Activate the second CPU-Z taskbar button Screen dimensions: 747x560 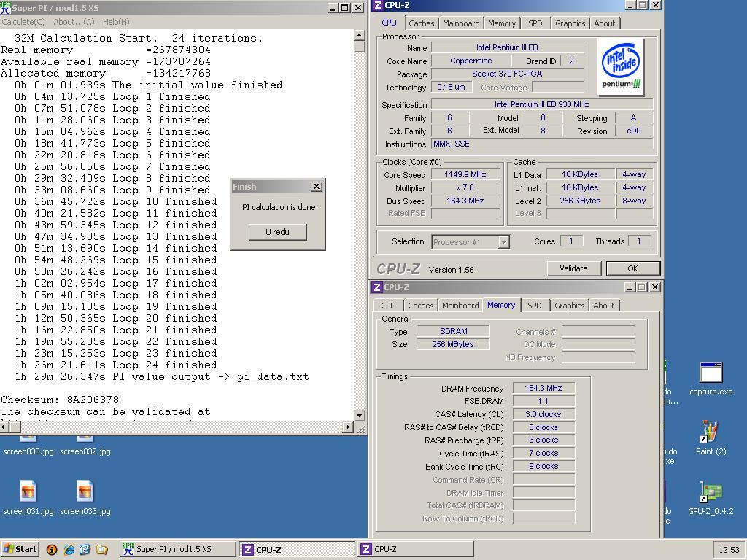415,549
